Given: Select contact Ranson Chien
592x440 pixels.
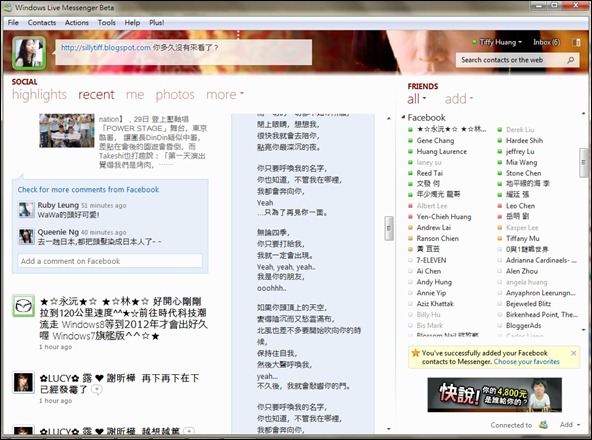Looking at the screenshot, I should pyautogui.click(x=438, y=238).
